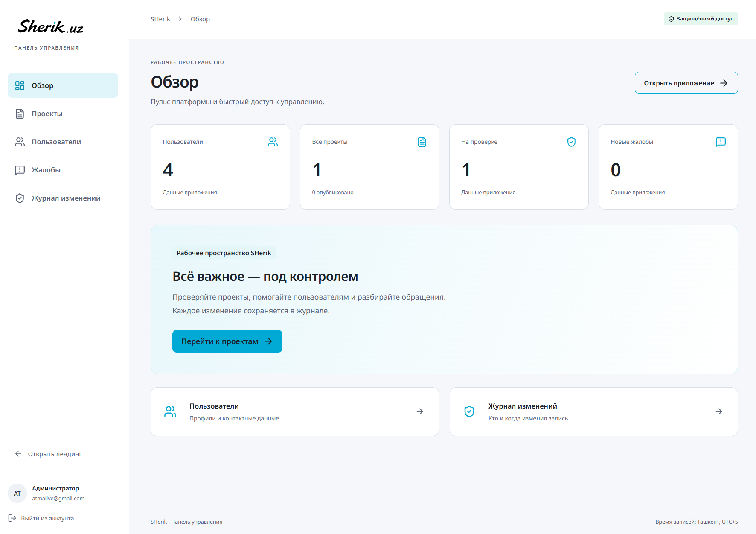The image size is (756, 534).
Task: Click the Пользователи count value 4
Action: click(x=168, y=170)
